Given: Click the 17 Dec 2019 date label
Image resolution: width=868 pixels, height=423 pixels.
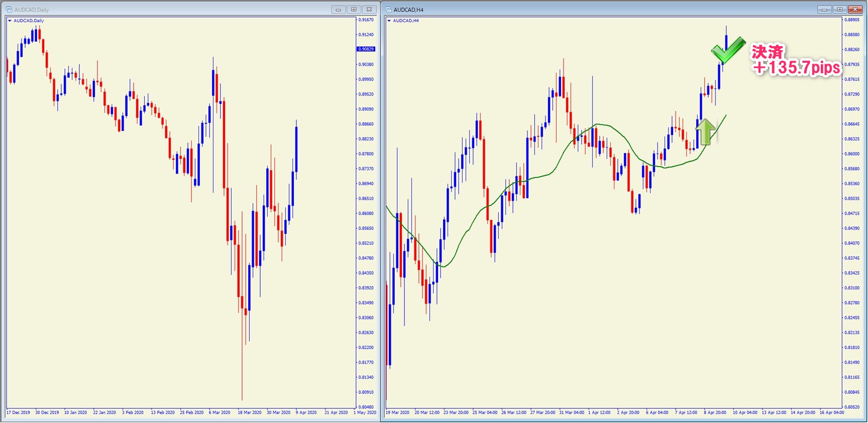Looking at the screenshot, I should (19, 412).
